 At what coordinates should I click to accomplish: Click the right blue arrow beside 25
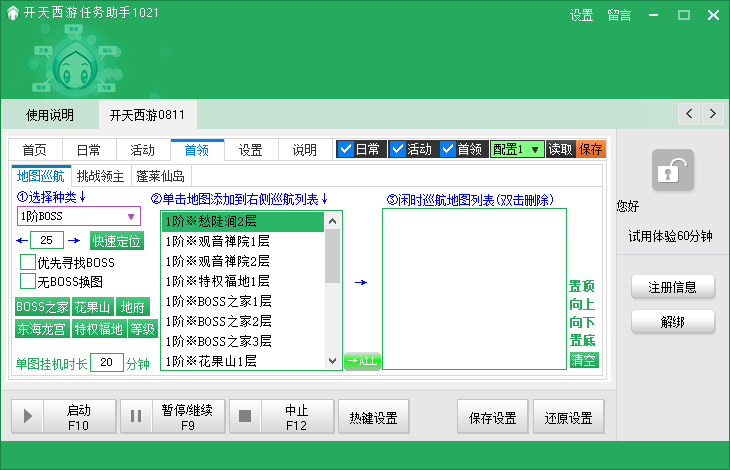point(73,241)
